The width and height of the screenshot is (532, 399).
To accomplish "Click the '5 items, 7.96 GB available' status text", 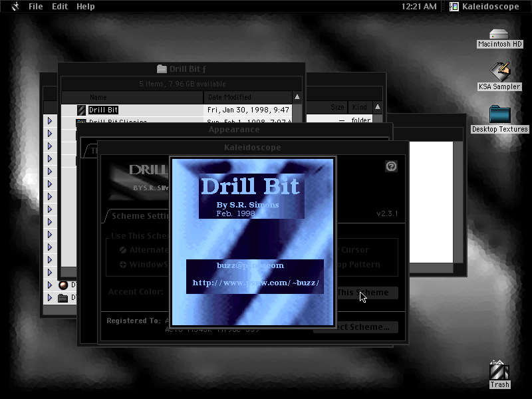I will 182,84.
